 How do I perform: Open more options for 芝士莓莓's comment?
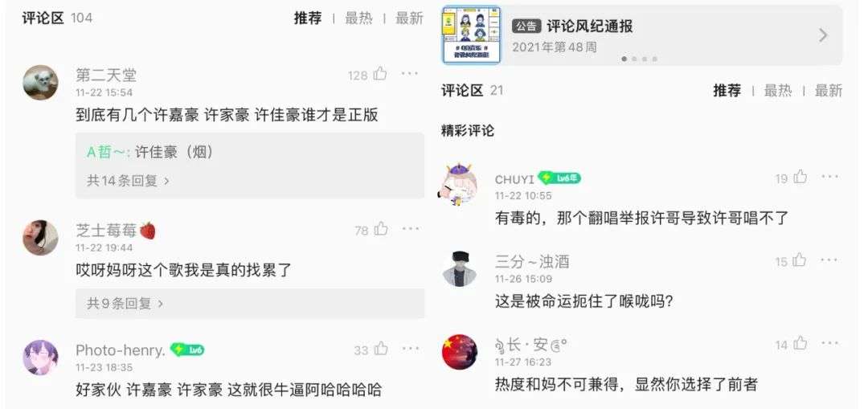(x=410, y=228)
